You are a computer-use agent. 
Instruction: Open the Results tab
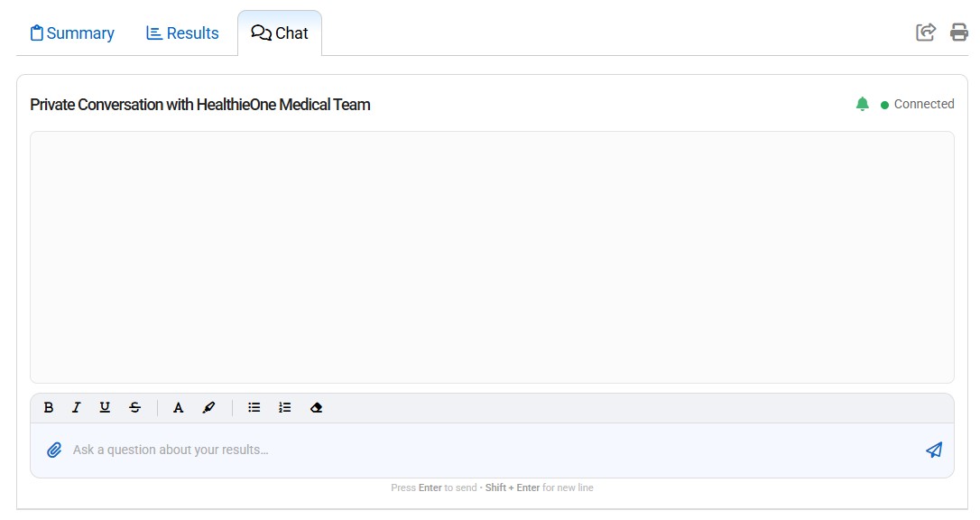point(182,33)
